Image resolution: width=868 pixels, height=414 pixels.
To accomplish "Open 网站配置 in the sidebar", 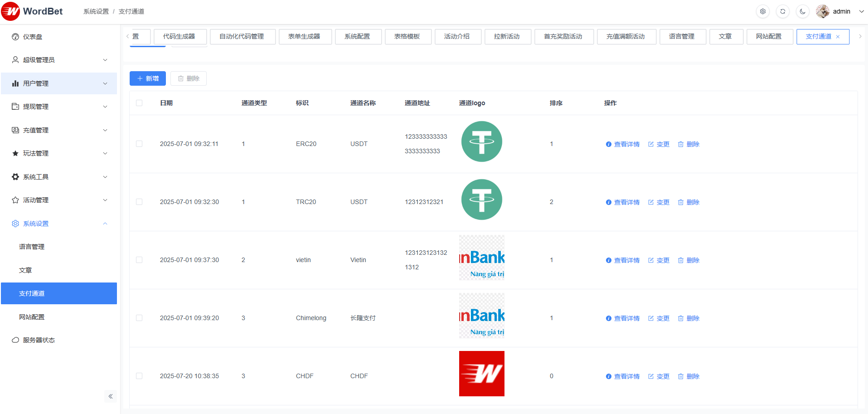I will [x=32, y=317].
